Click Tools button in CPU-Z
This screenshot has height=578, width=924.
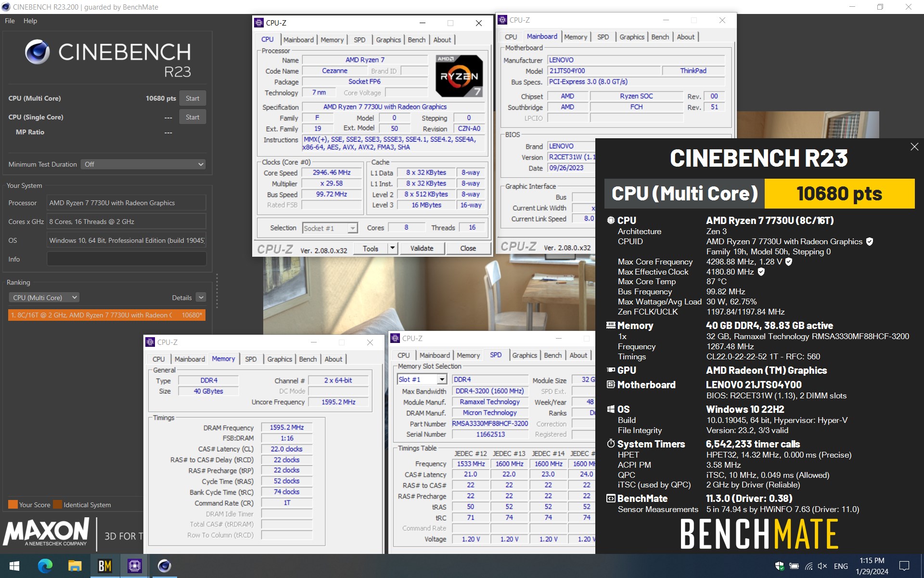click(371, 248)
